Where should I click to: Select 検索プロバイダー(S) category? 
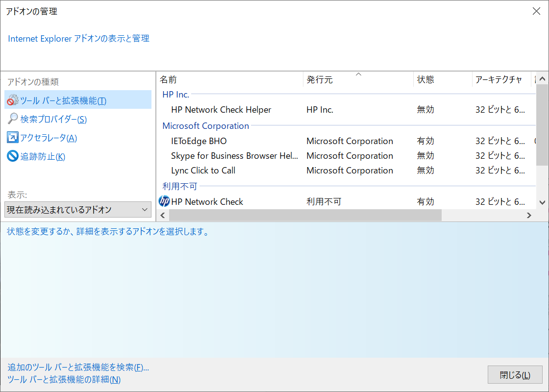pos(53,120)
